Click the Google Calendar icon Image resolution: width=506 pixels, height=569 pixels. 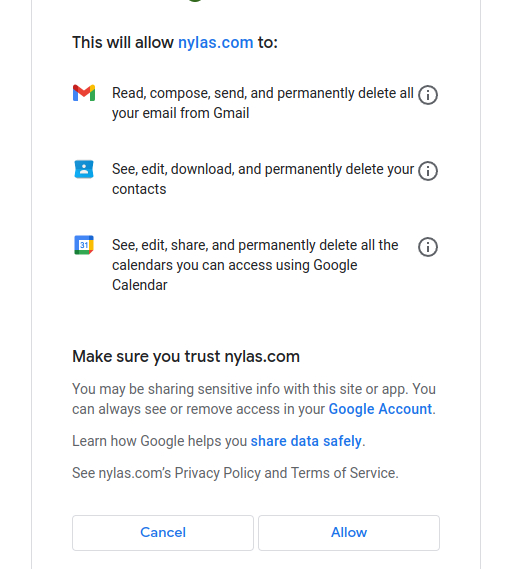84,245
